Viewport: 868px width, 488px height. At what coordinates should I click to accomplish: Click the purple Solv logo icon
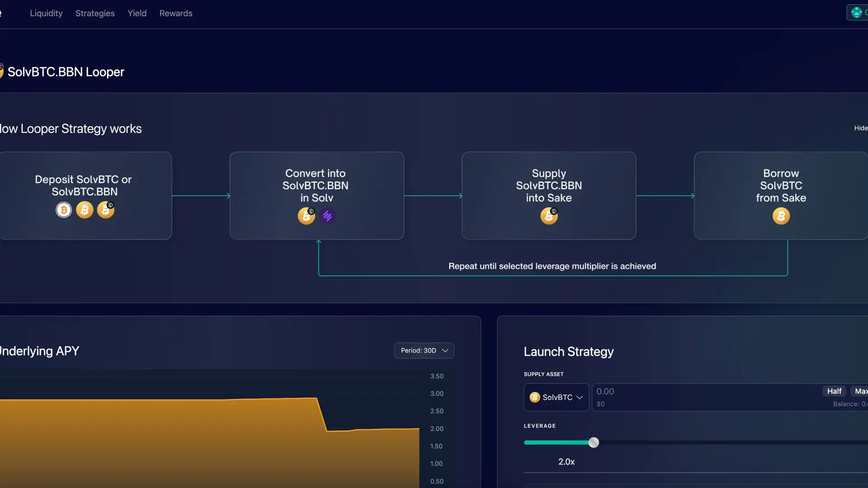(x=327, y=216)
